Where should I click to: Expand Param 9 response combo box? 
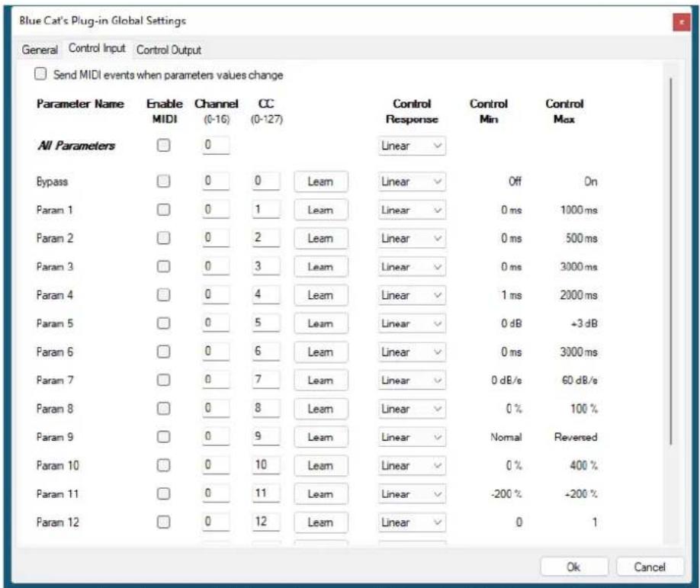(x=412, y=437)
